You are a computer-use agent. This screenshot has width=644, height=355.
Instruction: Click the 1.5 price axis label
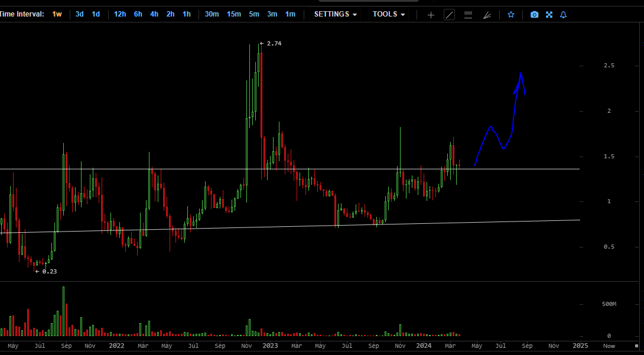610,157
